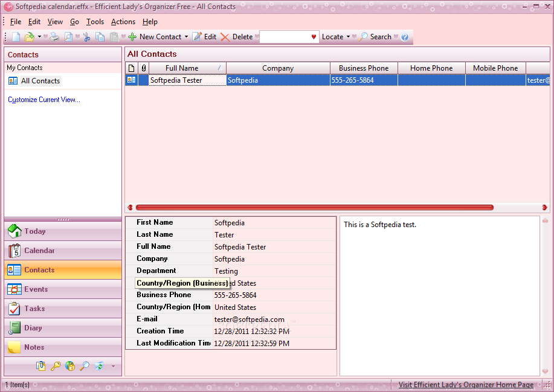
Task: Click the Calendar page icon
Action: (14, 251)
